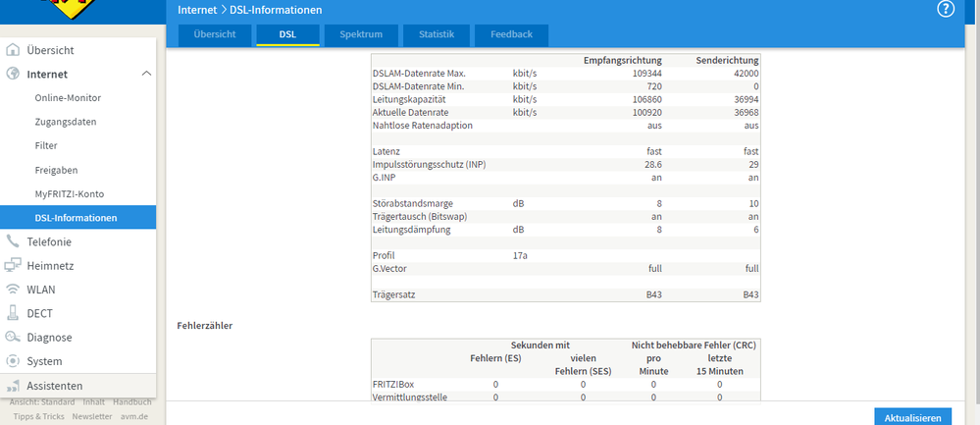The width and height of the screenshot is (980, 425).
Task: Collapse the Internet menu chevron
Action: click(147, 74)
